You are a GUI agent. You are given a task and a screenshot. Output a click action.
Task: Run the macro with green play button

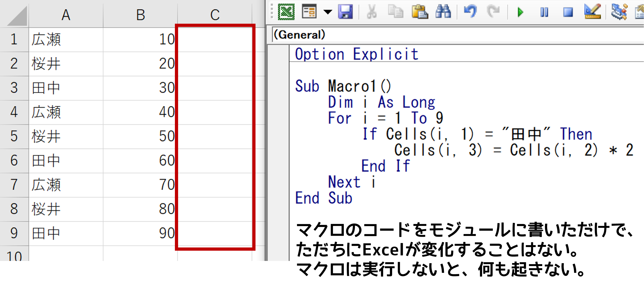click(520, 12)
